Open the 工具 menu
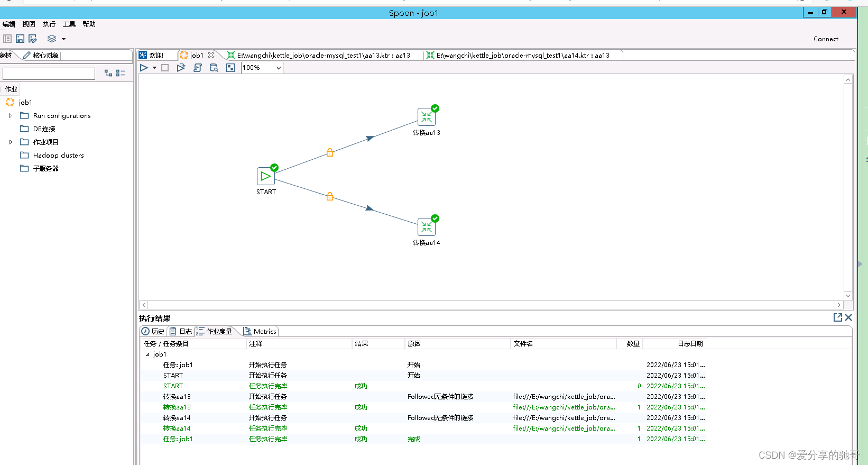The height and width of the screenshot is (465, 868). click(69, 24)
